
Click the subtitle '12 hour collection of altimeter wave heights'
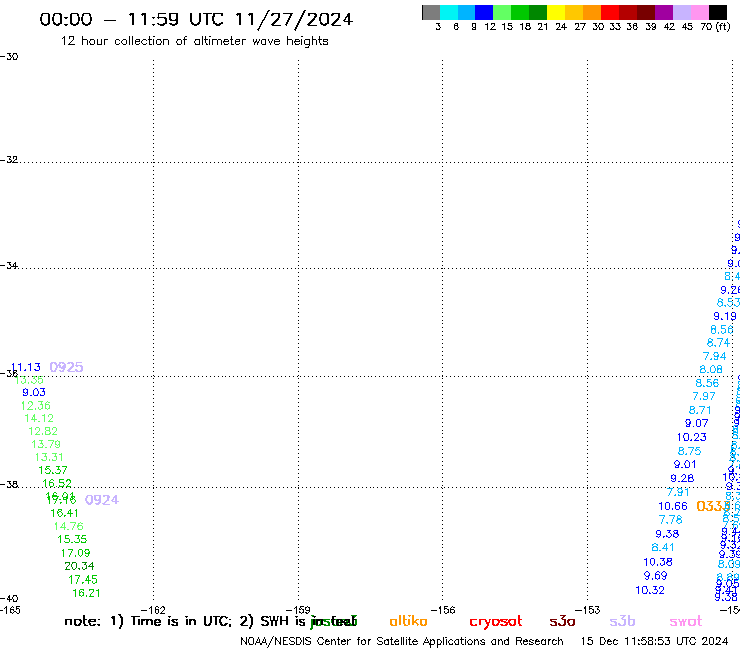coord(194,41)
